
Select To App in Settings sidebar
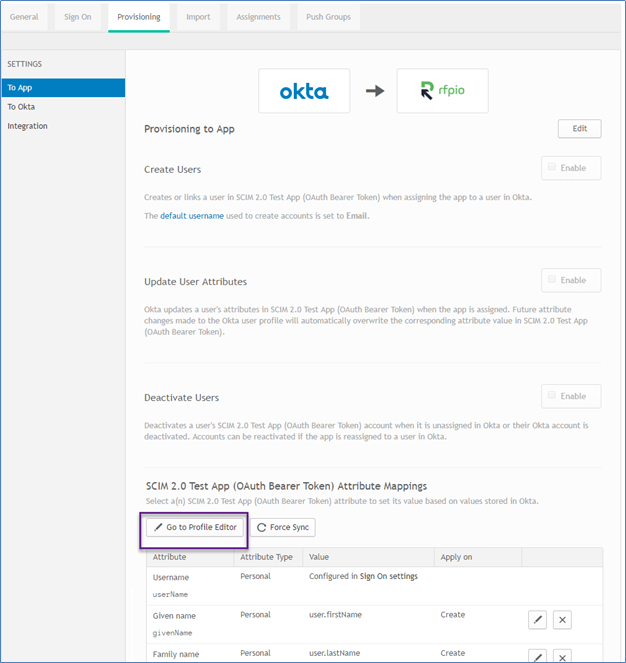coord(63,88)
